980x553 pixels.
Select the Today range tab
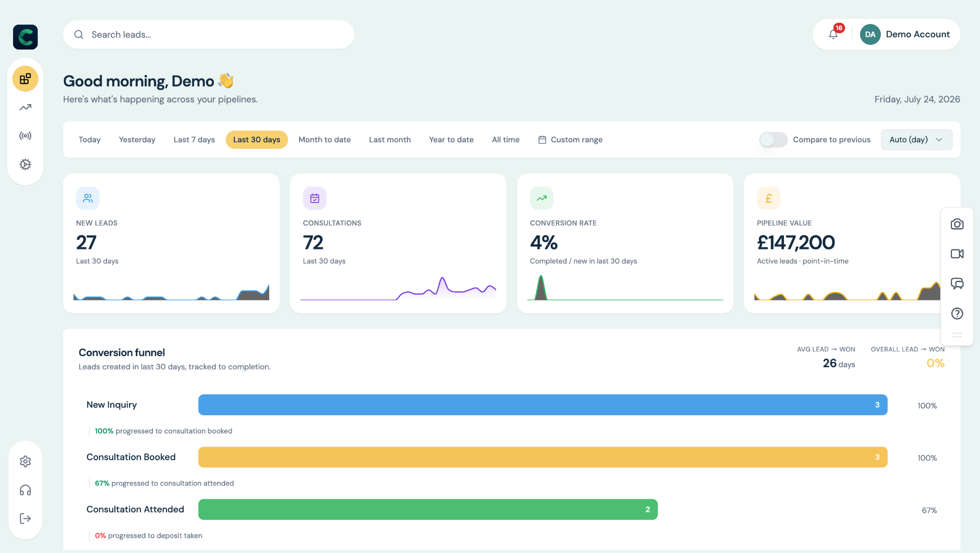89,139
